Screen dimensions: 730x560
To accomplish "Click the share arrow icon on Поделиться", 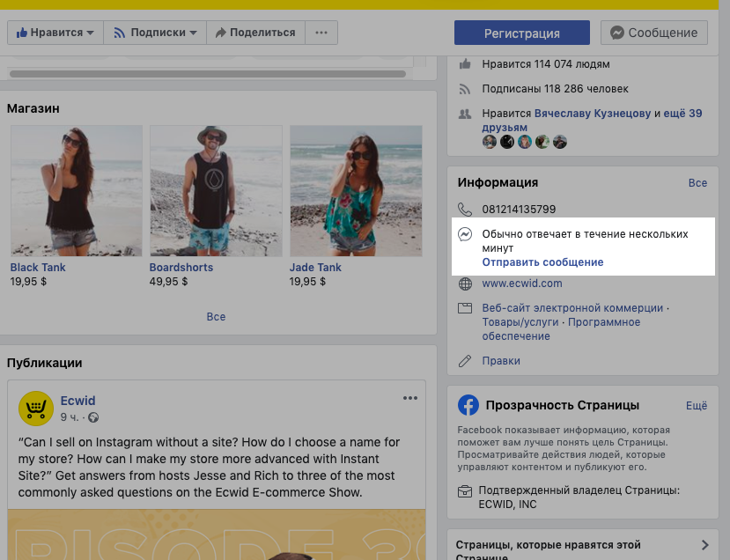I will [221, 33].
